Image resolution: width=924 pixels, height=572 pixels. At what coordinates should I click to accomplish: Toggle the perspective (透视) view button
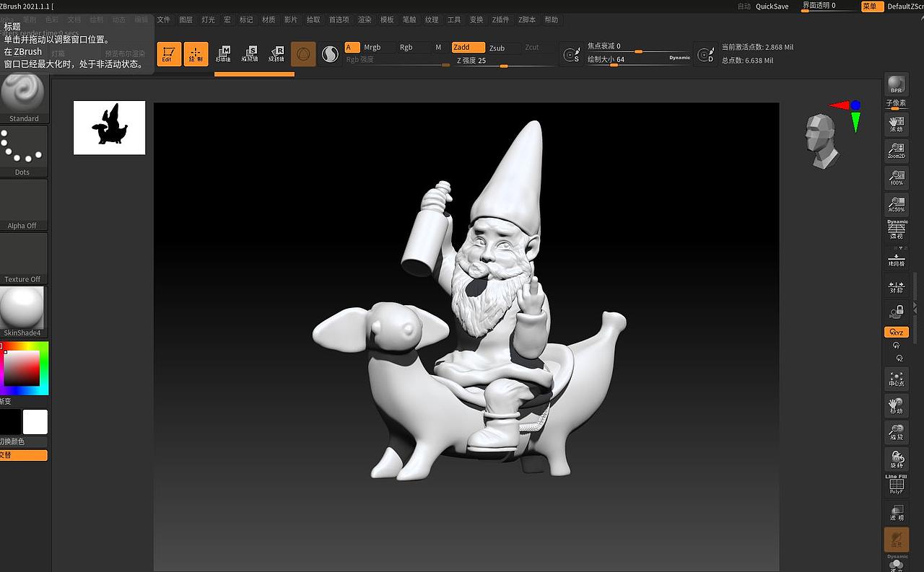click(x=897, y=230)
